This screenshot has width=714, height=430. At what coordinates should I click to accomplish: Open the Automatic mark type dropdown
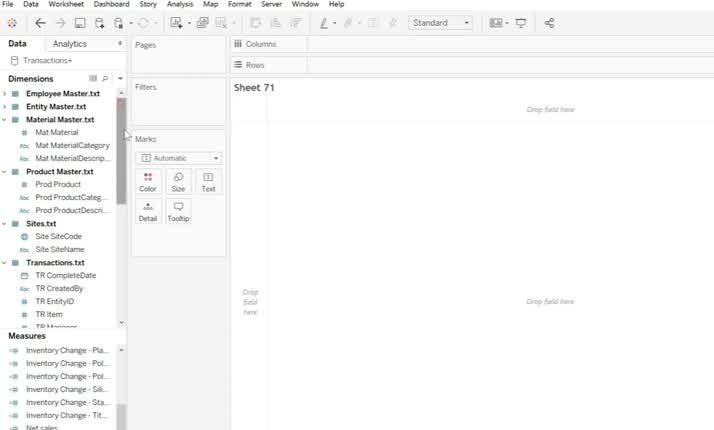178,158
